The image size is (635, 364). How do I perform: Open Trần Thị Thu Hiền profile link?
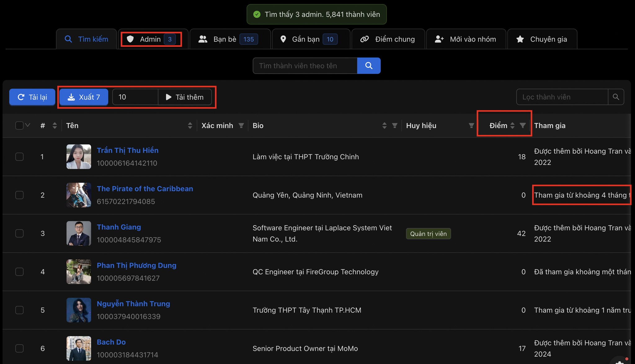[x=127, y=150]
